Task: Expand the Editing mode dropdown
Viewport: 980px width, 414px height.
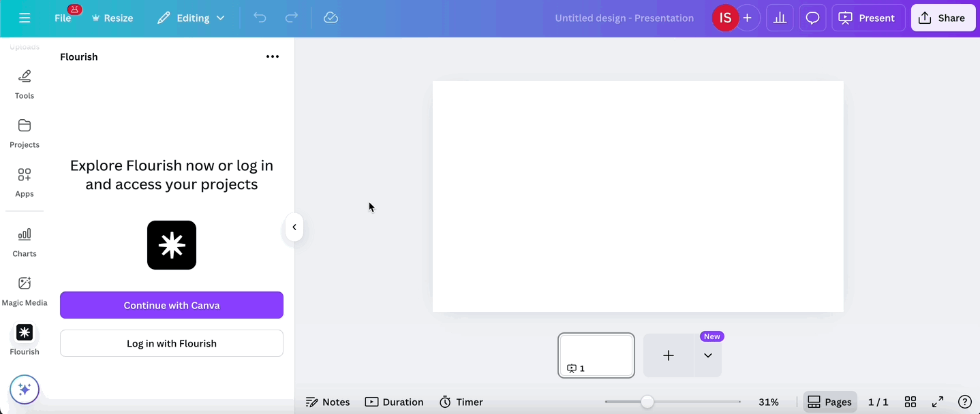Action: 191,18
